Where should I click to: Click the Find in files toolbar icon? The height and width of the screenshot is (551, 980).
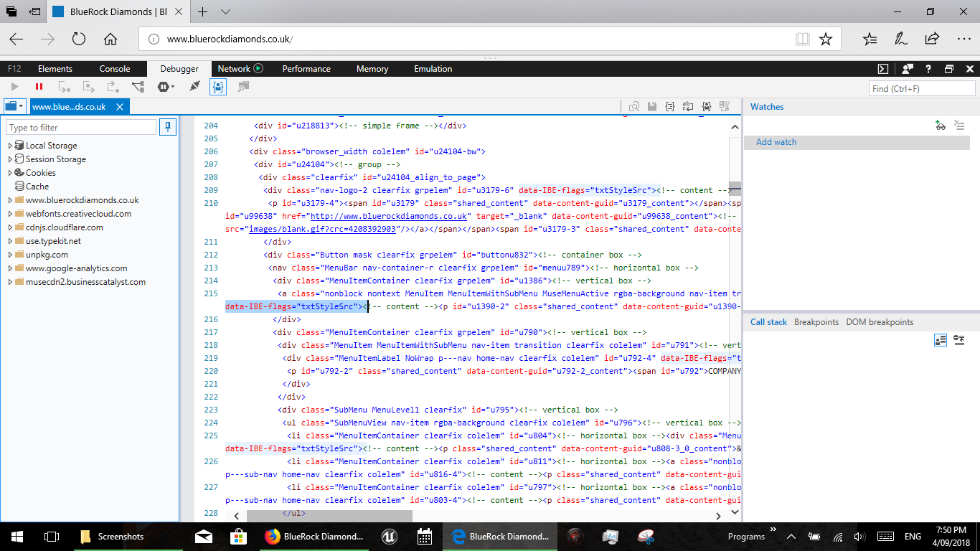tap(243, 86)
